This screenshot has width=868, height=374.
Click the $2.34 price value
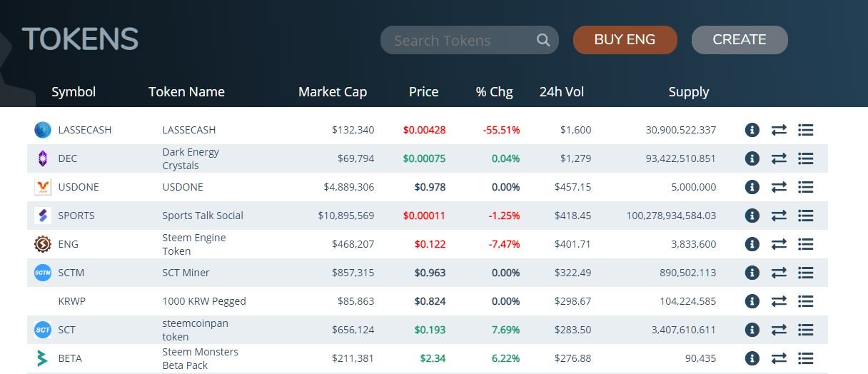(433, 358)
